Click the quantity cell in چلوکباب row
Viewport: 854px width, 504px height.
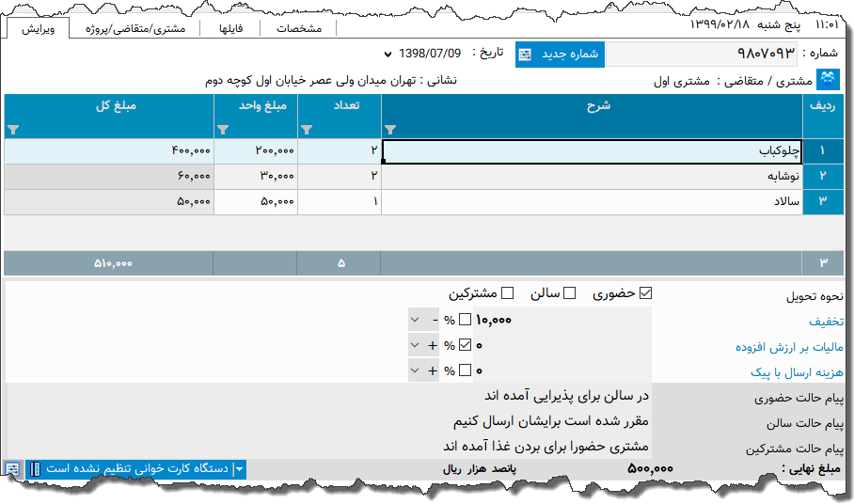[x=340, y=151]
